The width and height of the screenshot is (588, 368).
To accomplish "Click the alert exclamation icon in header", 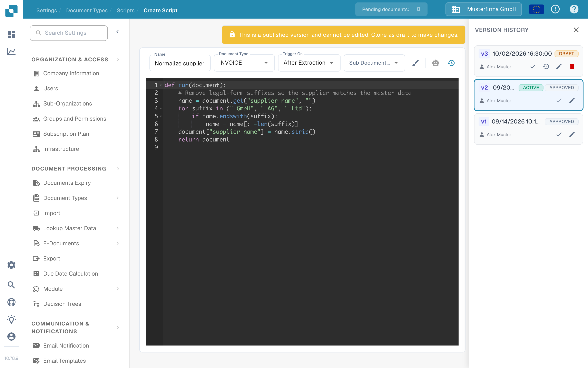I will click(555, 9).
